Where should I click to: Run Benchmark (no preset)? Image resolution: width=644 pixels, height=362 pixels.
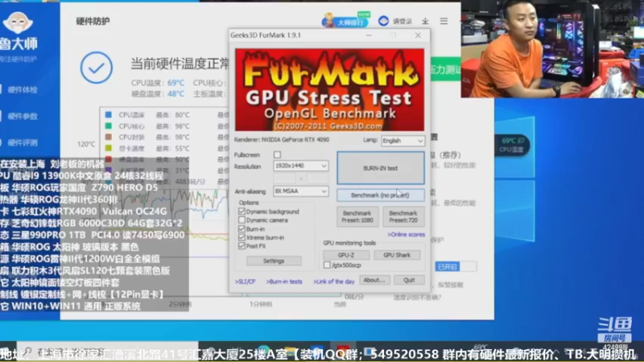pos(380,195)
